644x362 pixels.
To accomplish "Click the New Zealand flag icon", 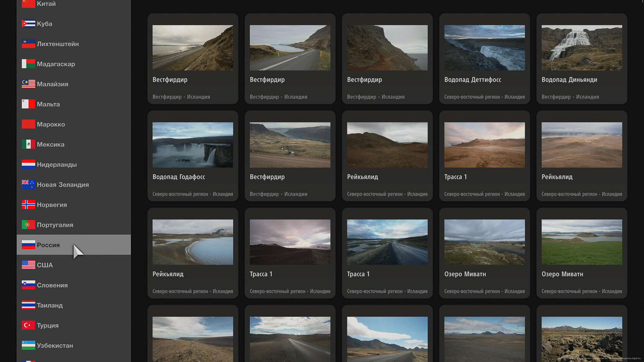I will tap(28, 185).
